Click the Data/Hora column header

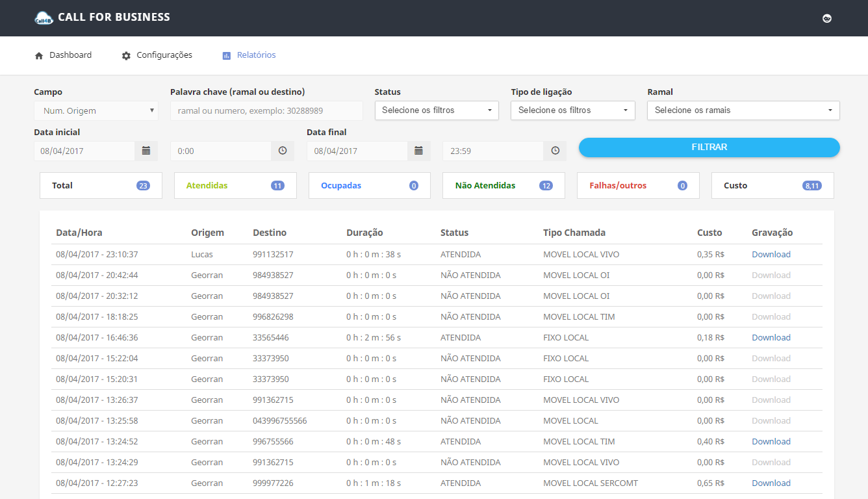79,233
